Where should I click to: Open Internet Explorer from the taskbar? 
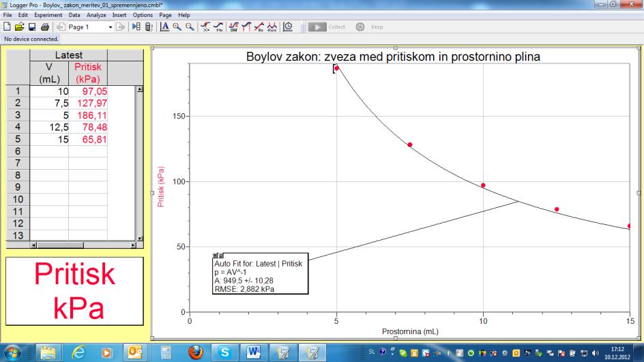click(78, 352)
